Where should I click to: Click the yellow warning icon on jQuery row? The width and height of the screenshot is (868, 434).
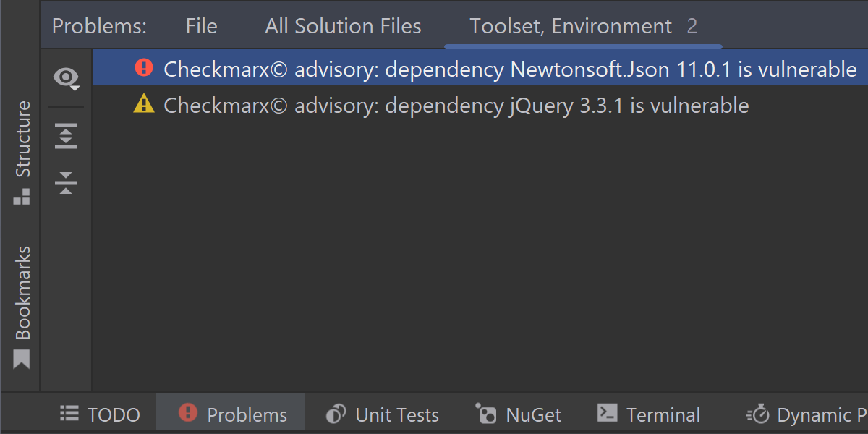point(144,105)
